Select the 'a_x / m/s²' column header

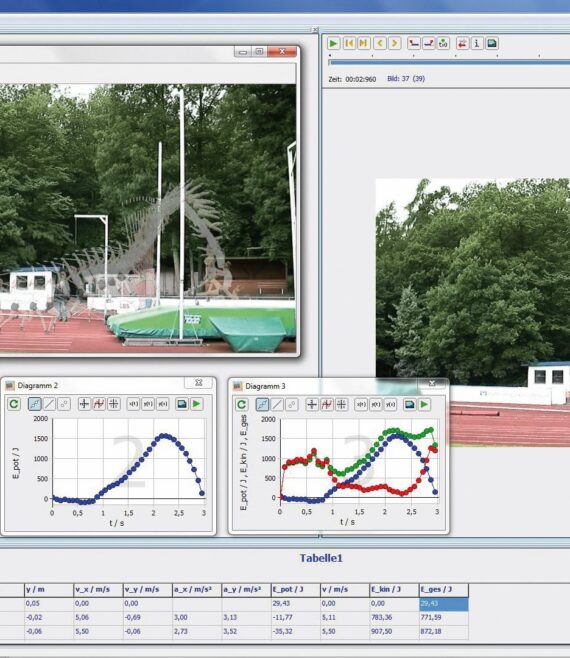pyautogui.click(x=197, y=590)
